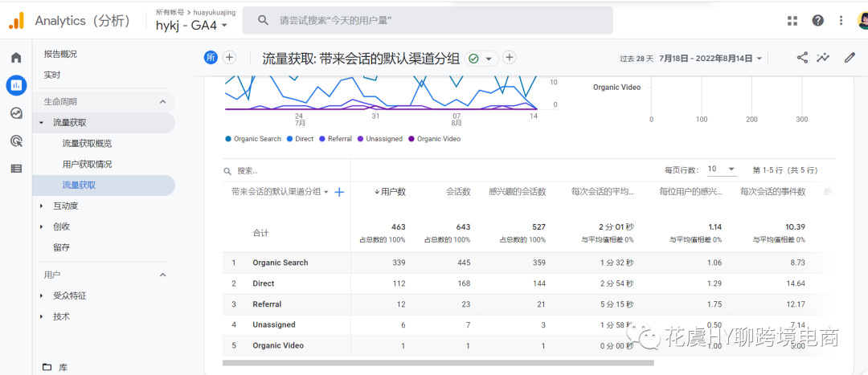Open the hykj - GA4 property dropdown
Viewport: 868px width, 375px height.
point(192,26)
